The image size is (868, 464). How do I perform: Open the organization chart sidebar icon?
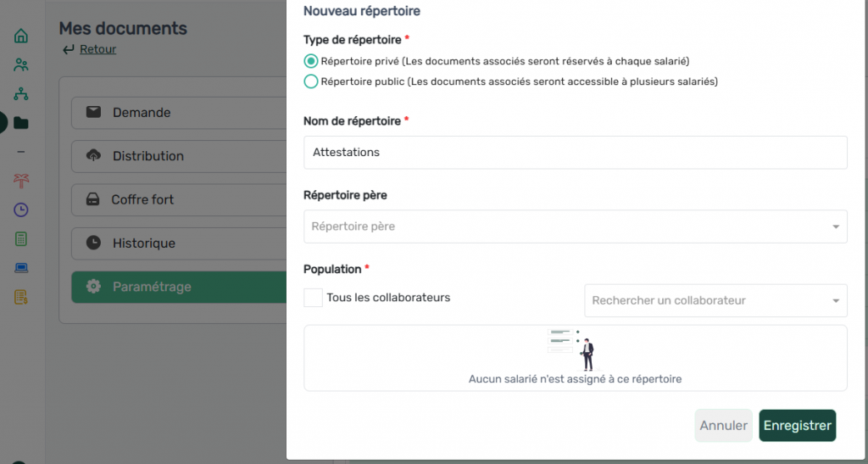21,94
